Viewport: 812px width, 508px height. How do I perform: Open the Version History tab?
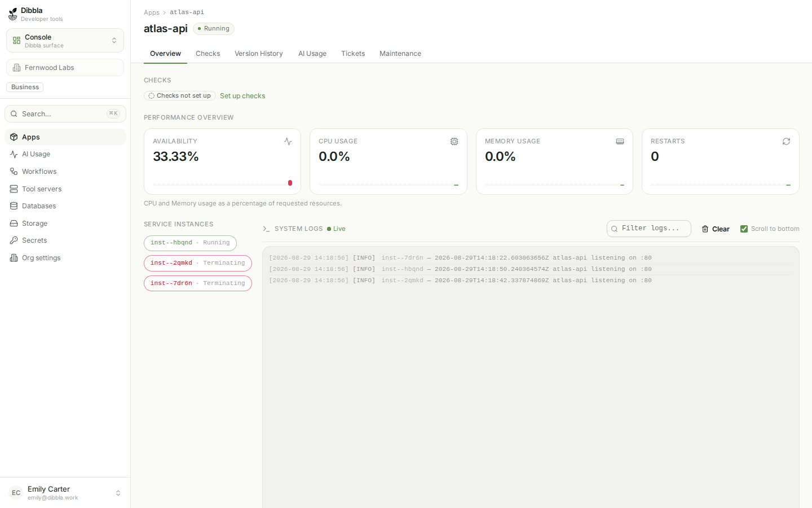coord(259,54)
